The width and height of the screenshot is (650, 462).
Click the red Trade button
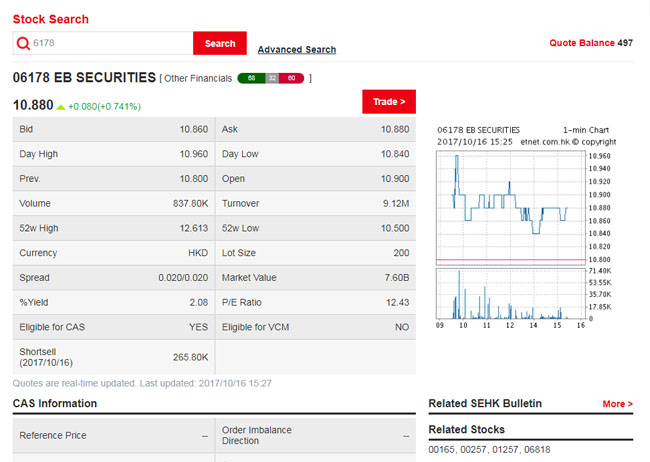pyautogui.click(x=388, y=102)
